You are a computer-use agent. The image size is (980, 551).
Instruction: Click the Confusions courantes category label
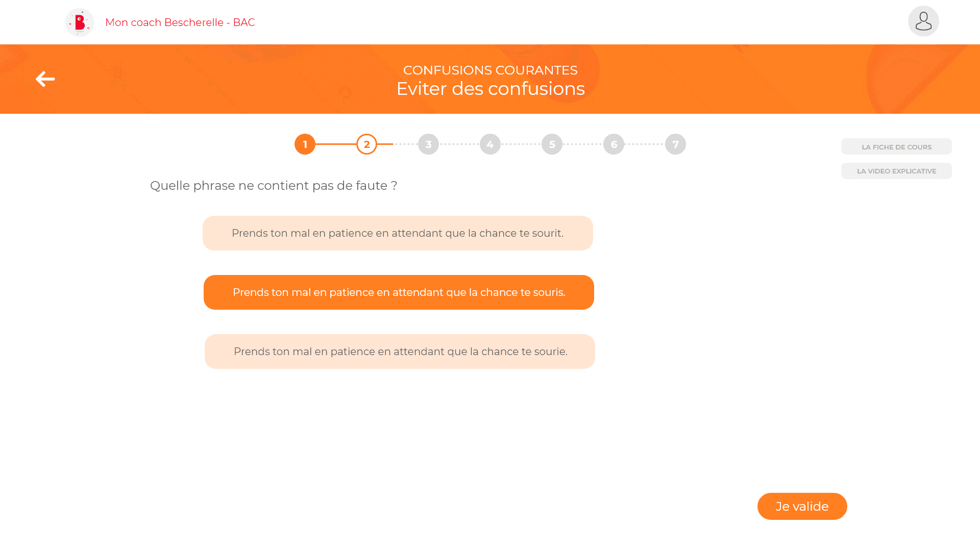click(491, 70)
